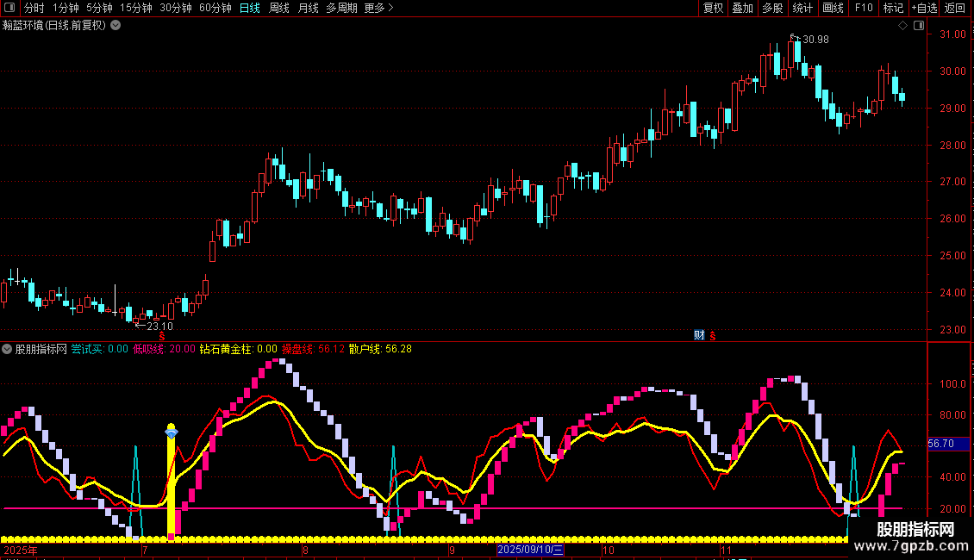Image resolution: width=974 pixels, height=560 pixels.
Task: Open the 画线 drawing tools
Action: 833,8
